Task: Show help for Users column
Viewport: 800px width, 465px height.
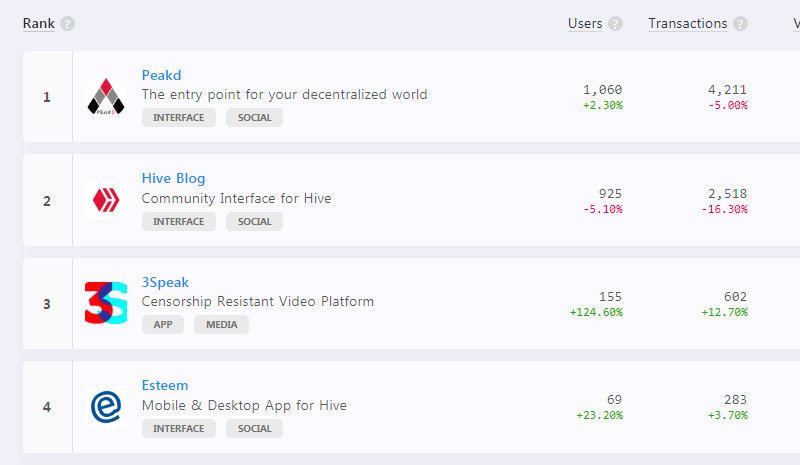Action: pyautogui.click(x=615, y=23)
